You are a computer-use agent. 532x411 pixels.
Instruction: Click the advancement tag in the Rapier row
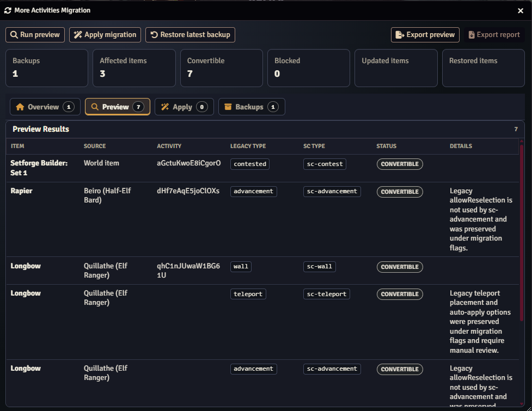[x=253, y=191]
